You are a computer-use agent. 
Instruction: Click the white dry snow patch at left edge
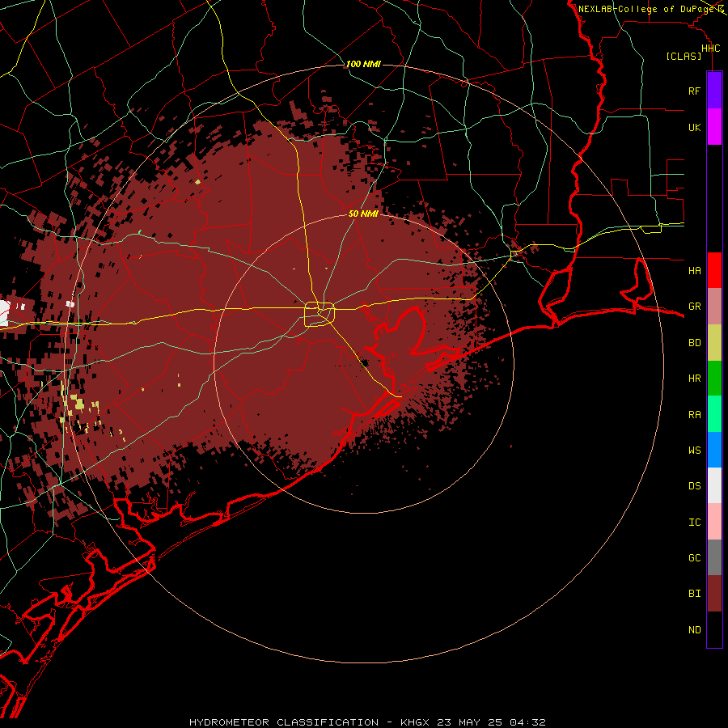[5, 313]
